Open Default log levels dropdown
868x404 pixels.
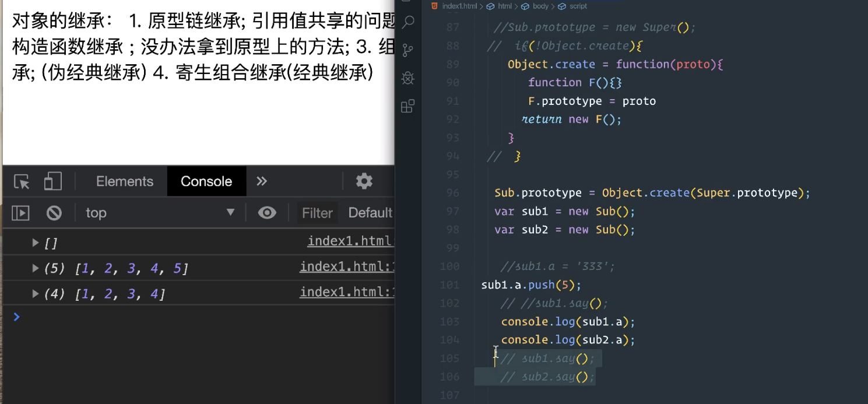[371, 213]
